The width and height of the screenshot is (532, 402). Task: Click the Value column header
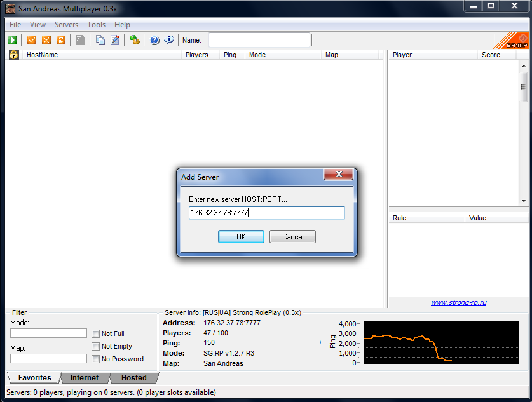click(496, 218)
